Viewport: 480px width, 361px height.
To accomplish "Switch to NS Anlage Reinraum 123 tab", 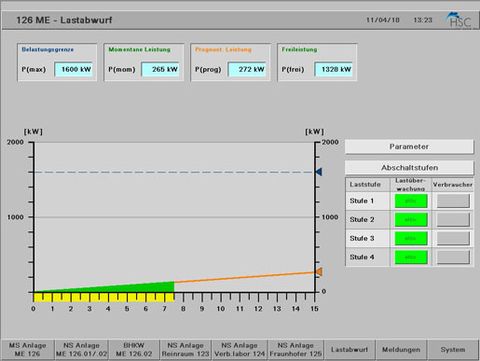I will (x=185, y=349).
